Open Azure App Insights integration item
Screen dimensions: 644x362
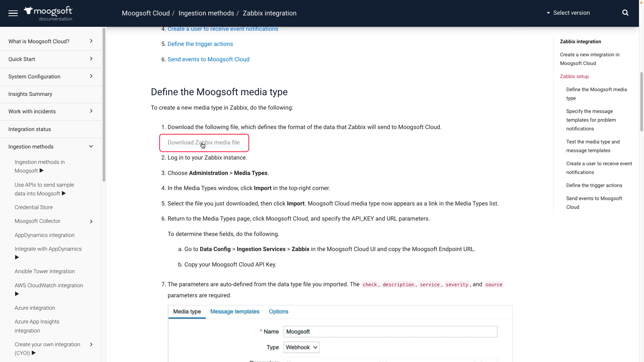(x=37, y=326)
